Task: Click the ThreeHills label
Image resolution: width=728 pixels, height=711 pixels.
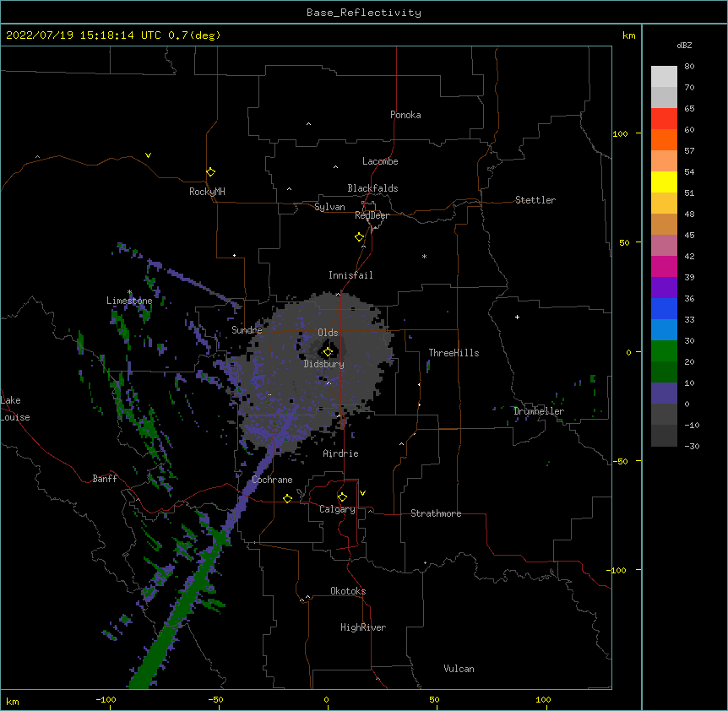Action: (x=454, y=353)
